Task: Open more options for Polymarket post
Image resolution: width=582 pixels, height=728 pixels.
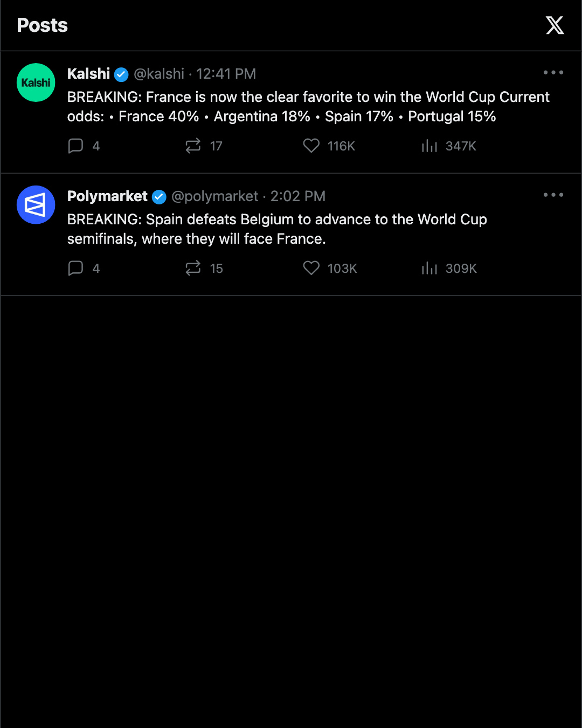Action: click(553, 195)
